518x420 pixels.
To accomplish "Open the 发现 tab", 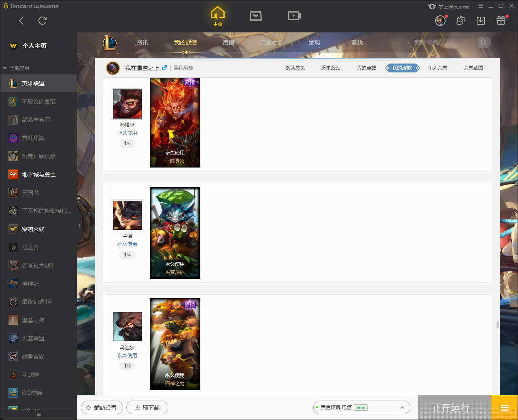I will (314, 42).
